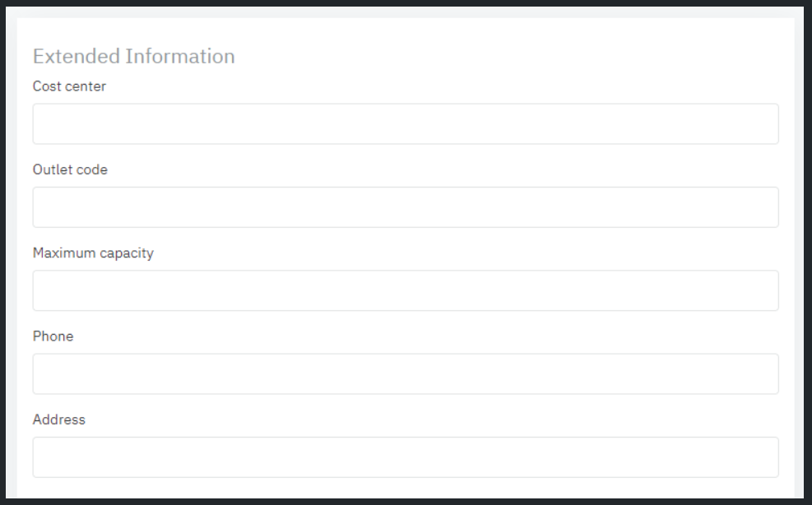The width and height of the screenshot is (812, 505).
Task: Activate the Phone text field
Action: pyautogui.click(x=406, y=374)
